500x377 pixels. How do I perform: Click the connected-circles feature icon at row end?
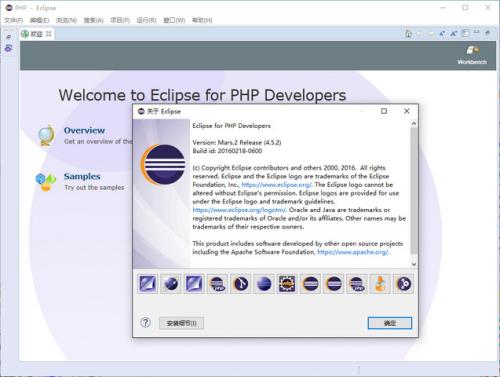404,284
